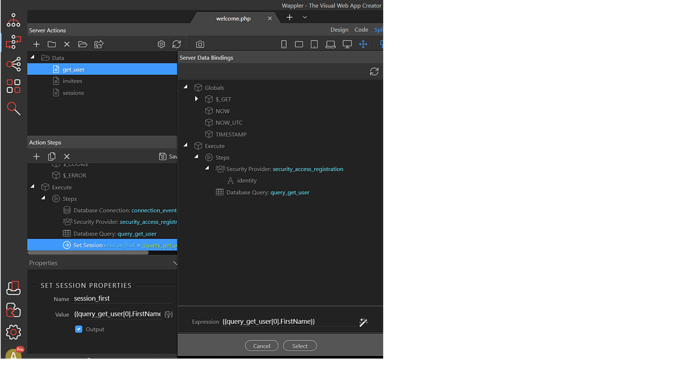This screenshot has width=690, height=388.
Task: Open the search magnifier in the sidebar
Action: [x=13, y=108]
